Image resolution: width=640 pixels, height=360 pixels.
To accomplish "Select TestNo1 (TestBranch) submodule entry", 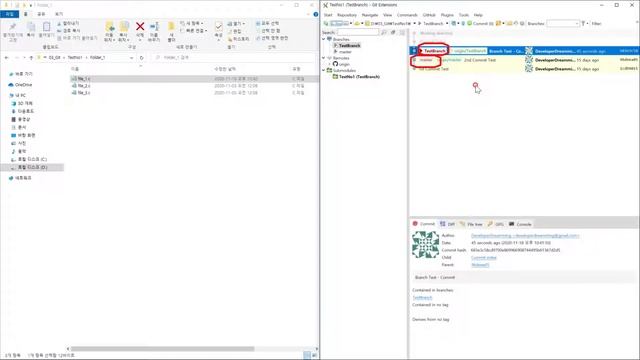I will tap(359, 77).
